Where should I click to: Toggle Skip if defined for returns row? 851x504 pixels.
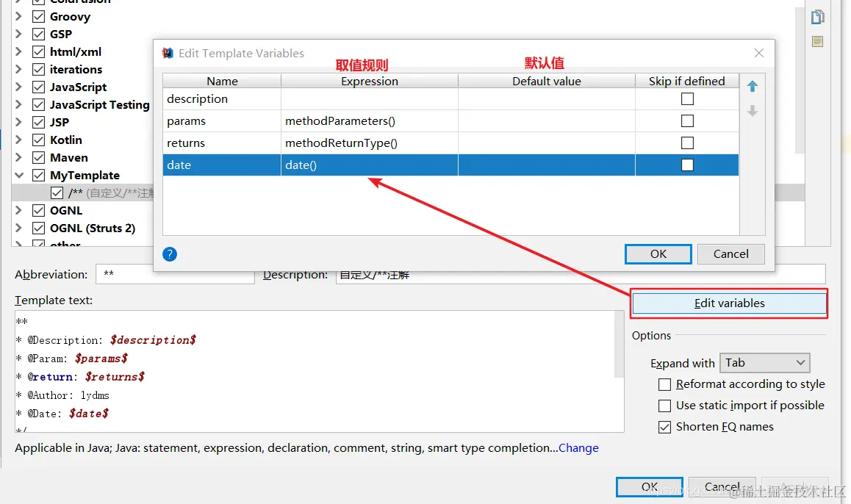(687, 143)
